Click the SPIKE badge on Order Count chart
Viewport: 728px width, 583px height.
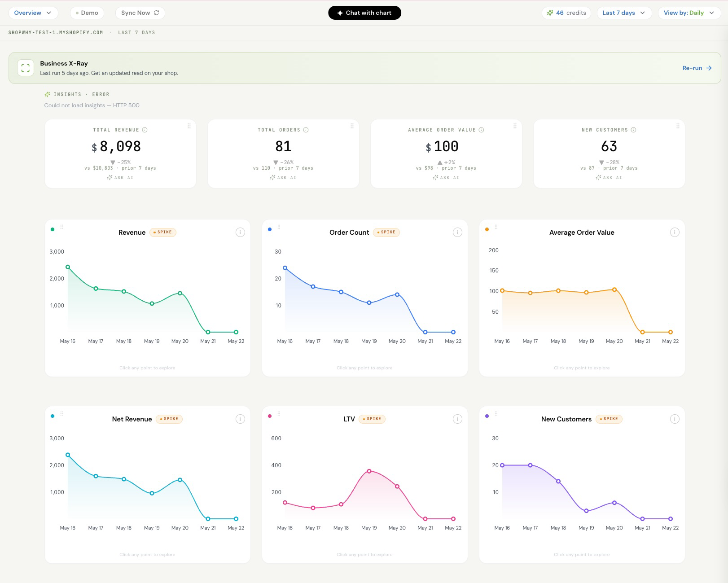(x=386, y=232)
